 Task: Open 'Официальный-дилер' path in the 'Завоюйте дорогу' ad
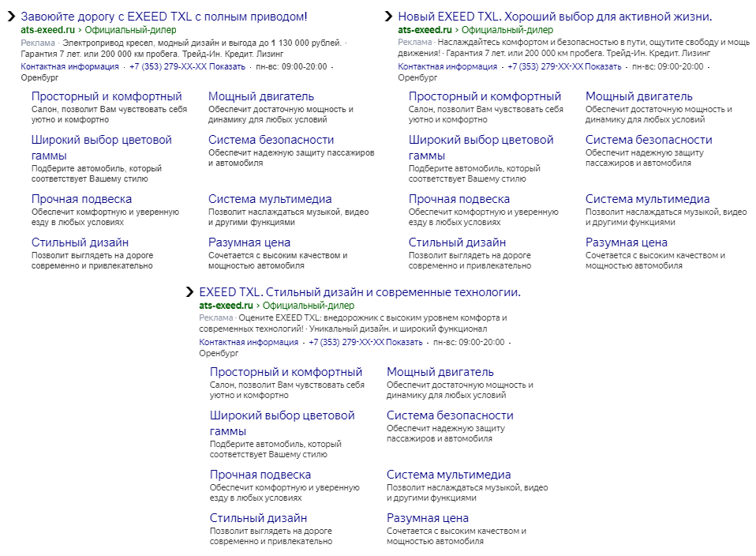pos(131,30)
